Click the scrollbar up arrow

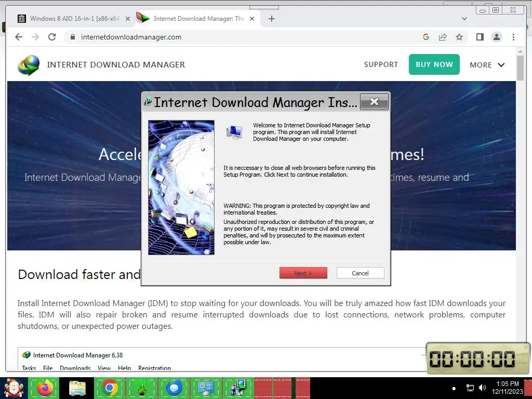click(x=521, y=51)
